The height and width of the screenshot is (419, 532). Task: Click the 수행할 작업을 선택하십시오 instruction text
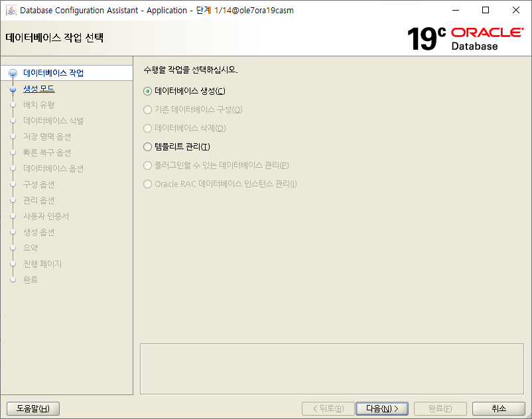coord(190,70)
